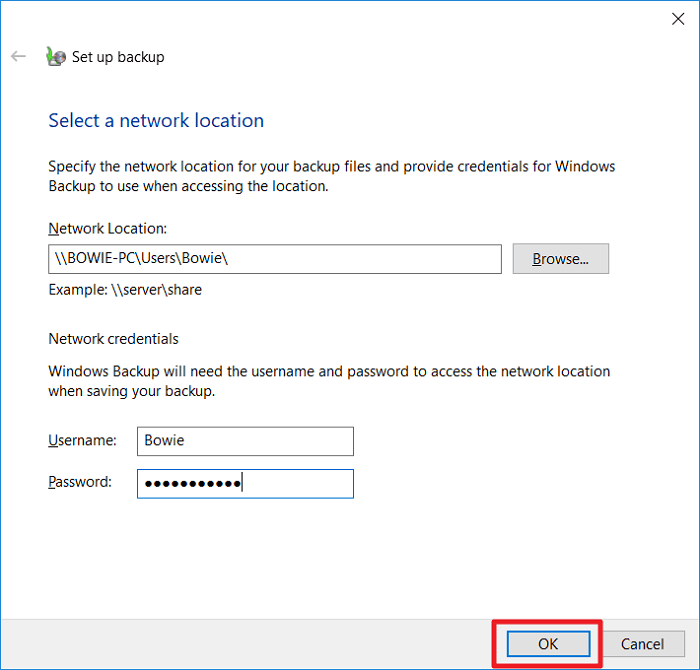Click the Set up backup wizard icon
The height and width of the screenshot is (670, 700).
[x=56, y=57]
